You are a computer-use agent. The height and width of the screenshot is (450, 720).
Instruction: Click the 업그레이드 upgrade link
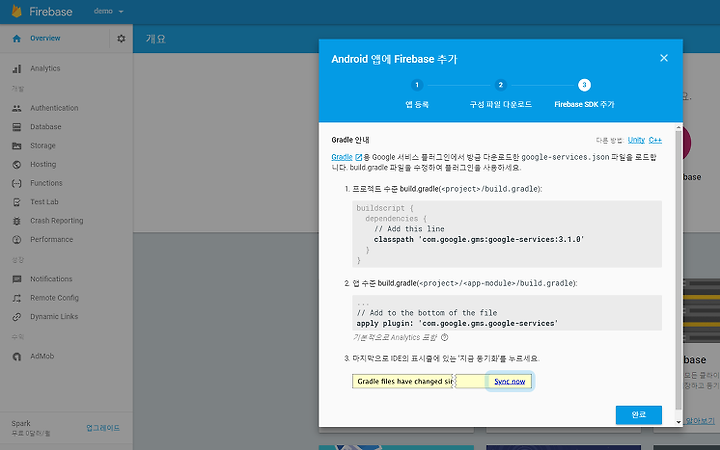(x=103, y=428)
